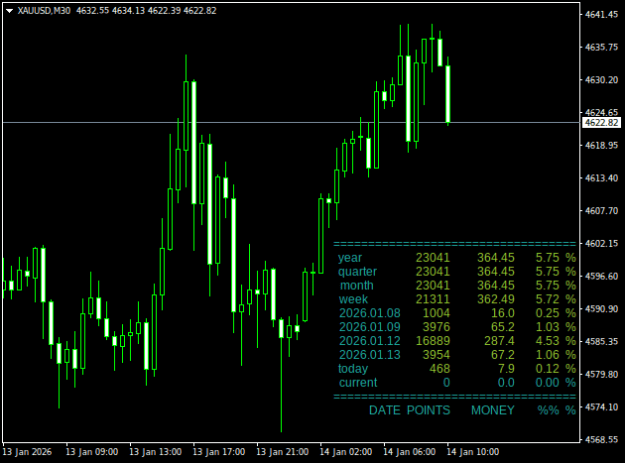625x463 pixels.
Task: Click the 4590.90 price scale value
Action: coord(601,309)
